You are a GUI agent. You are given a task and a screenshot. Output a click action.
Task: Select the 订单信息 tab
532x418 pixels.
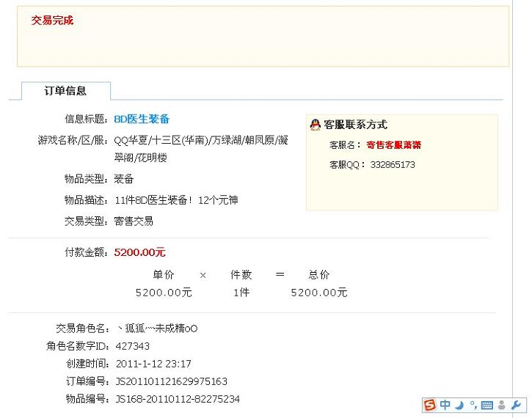point(66,91)
